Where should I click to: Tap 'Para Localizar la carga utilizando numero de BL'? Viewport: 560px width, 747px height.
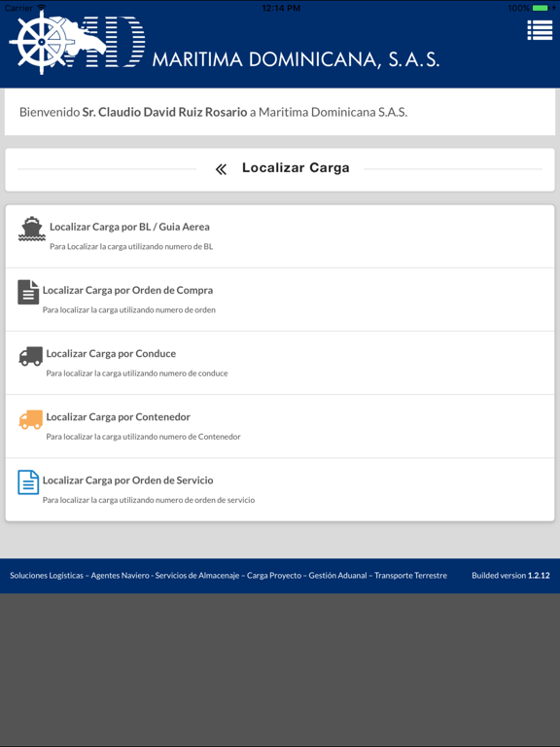pyautogui.click(x=131, y=247)
